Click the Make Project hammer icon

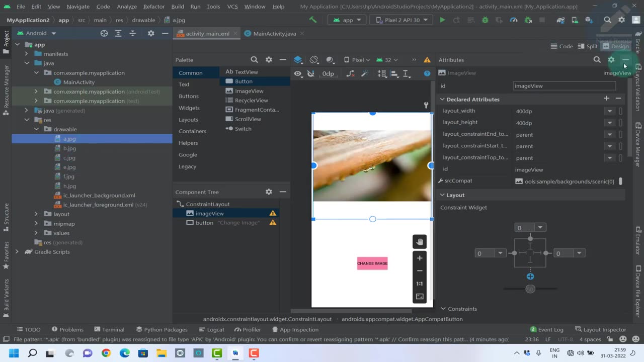(x=313, y=20)
